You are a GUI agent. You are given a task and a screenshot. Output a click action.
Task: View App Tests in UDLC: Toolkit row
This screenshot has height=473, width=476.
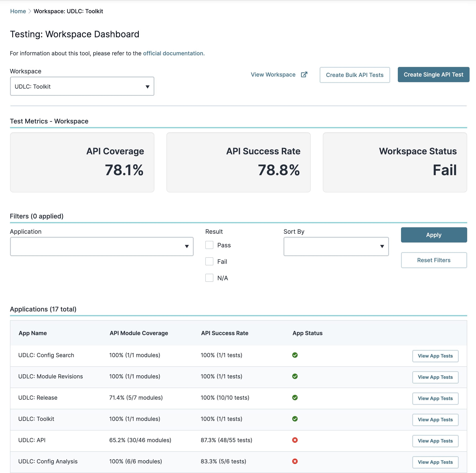click(435, 419)
